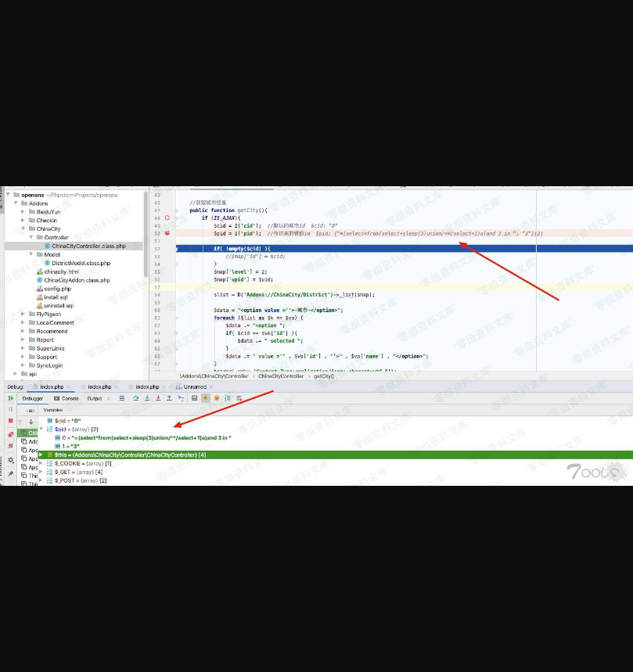Image resolution: width=633 pixels, height=672 pixels.
Task: Toggle the breakpoint on line 50
Action: click(x=167, y=233)
